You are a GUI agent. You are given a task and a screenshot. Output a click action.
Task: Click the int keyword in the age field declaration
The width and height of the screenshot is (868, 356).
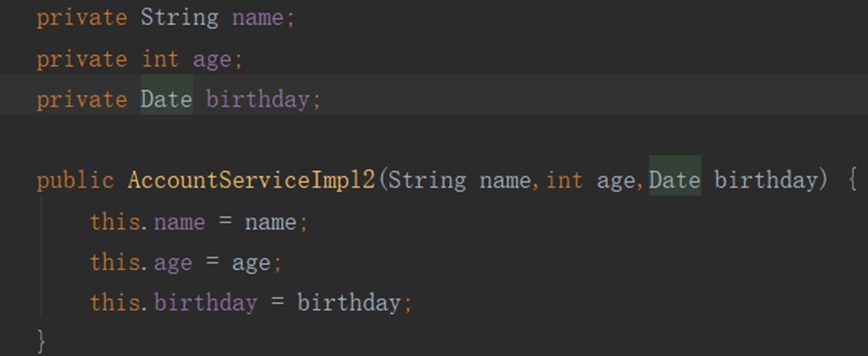point(160,59)
